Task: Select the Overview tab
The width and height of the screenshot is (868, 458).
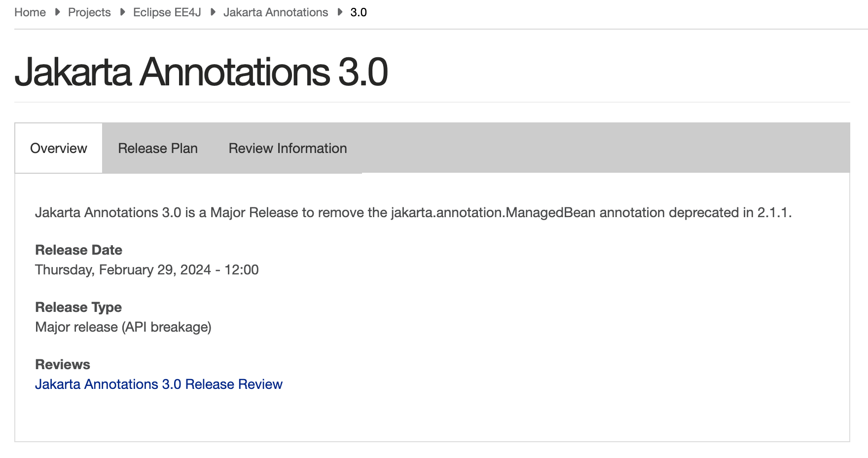Action: click(x=58, y=148)
